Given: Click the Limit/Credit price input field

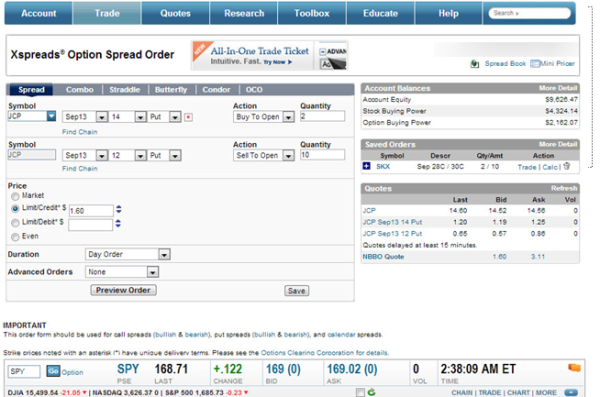Looking at the screenshot, I should pos(91,211).
